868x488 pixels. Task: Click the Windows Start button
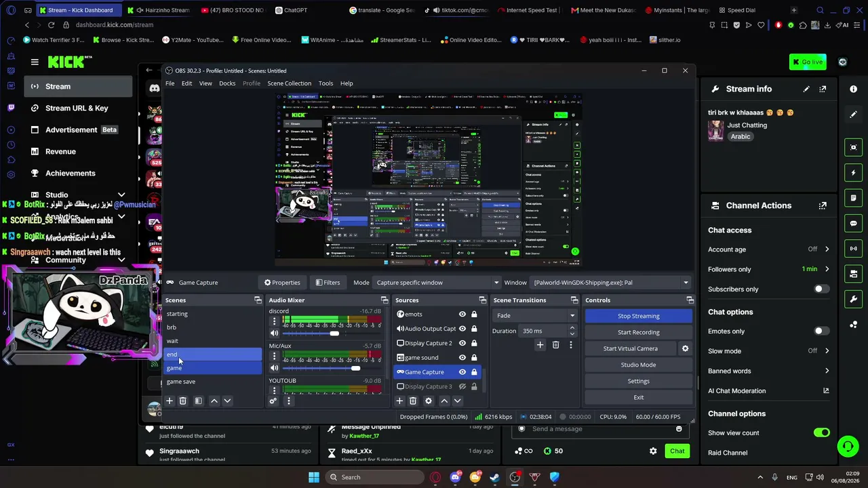(314, 477)
